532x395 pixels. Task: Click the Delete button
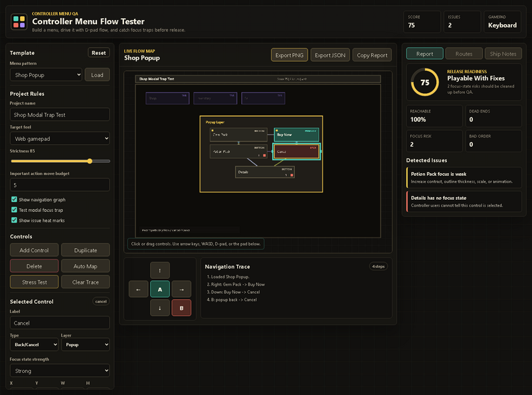point(34,266)
